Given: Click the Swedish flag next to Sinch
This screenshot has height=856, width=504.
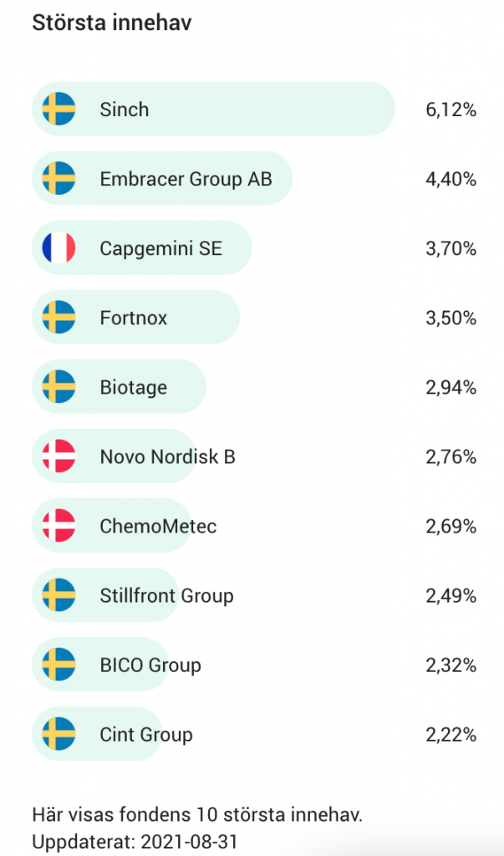Looking at the screenshot, I should tap(59, 110).
